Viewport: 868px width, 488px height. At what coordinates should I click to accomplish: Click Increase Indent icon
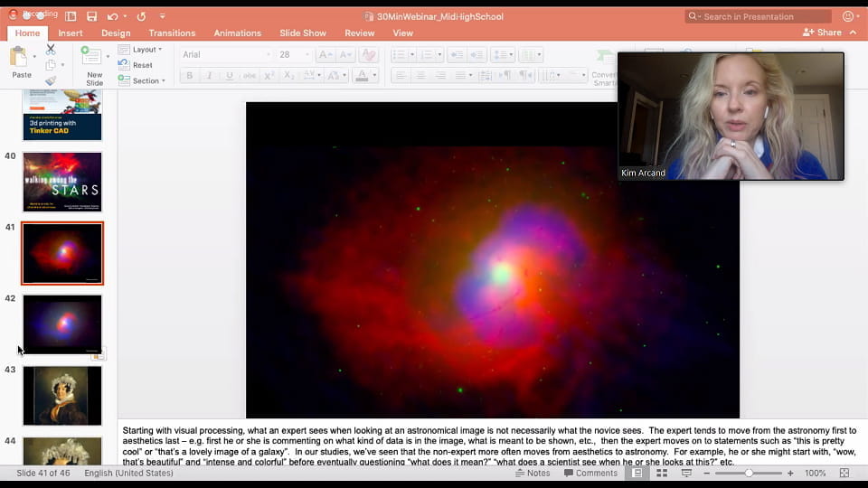476,54
